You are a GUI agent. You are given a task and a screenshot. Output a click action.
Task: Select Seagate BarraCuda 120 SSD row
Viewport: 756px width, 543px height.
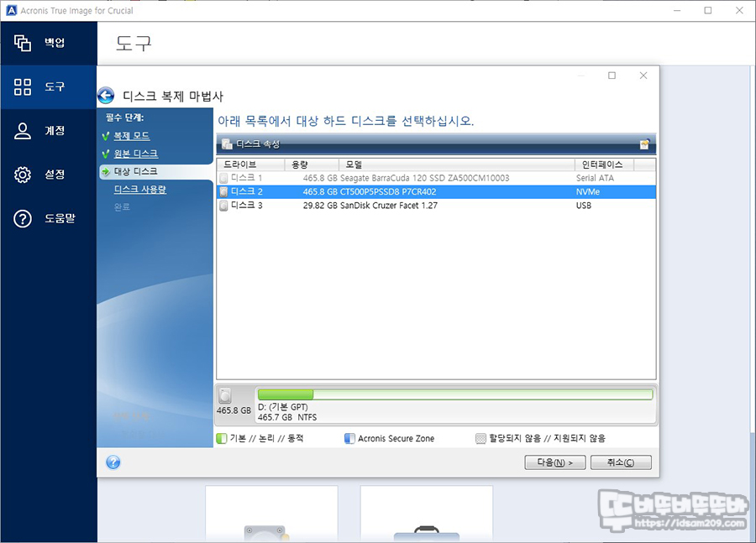click(436, 178)
